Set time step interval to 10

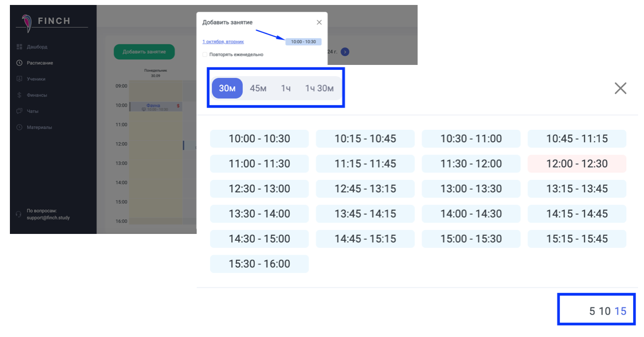coord(604,311)
